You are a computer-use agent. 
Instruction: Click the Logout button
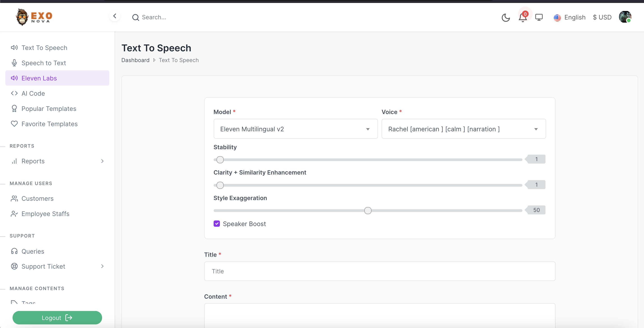pos(57,317)
